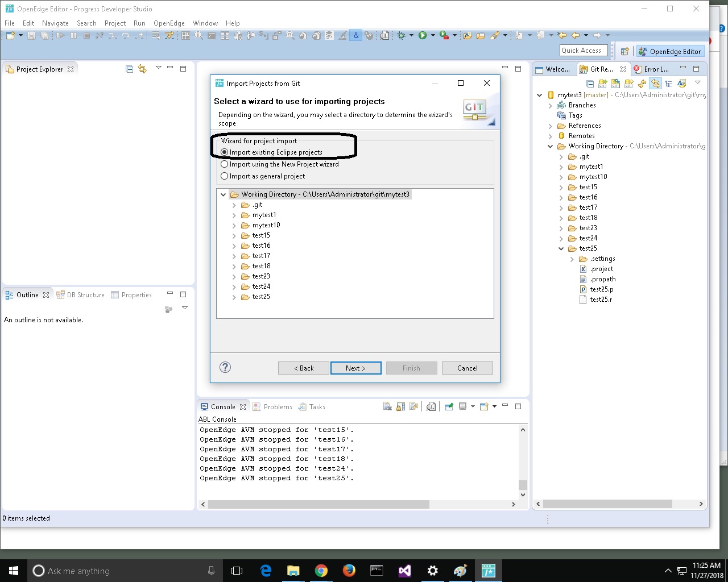Select 'Import as general project'

225,176
